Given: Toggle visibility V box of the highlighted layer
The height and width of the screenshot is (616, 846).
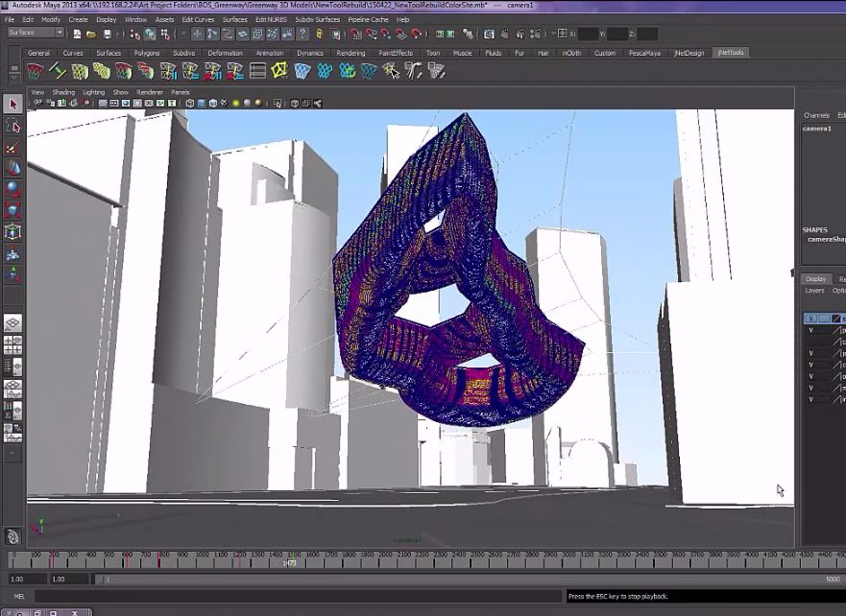Looking at the screenshot, I should pyautogui.click(x=810, y=319).
